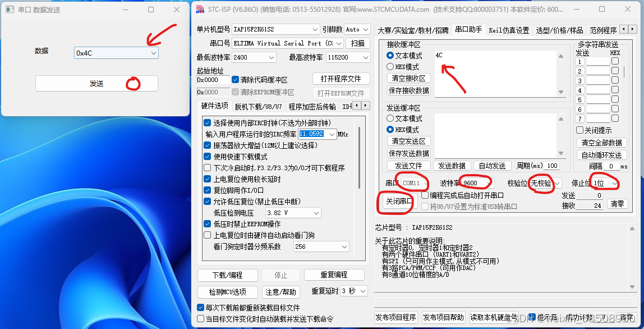The image size is (644, 329).
Task: Switch to Keil仿真设置 tab
Action: (509, 30)
